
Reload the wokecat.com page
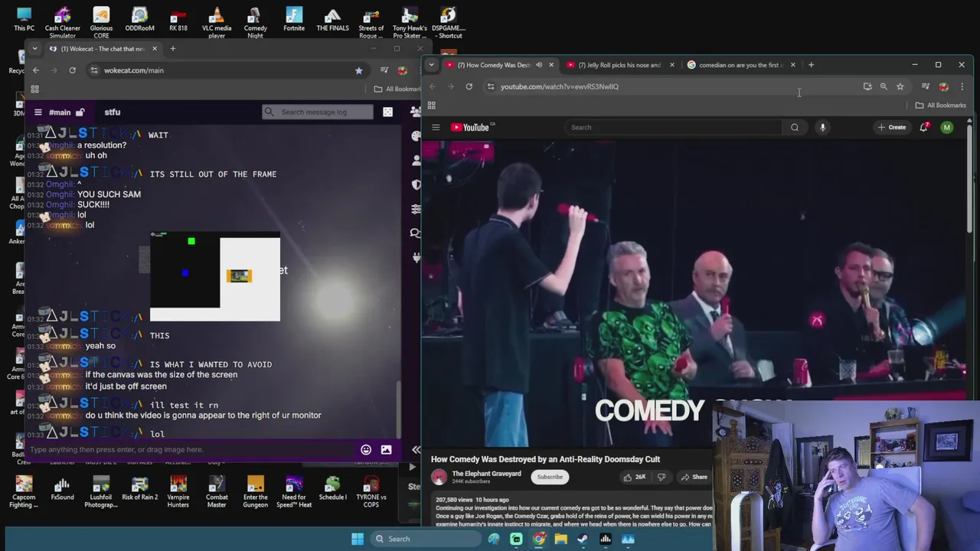click(72, 70)
